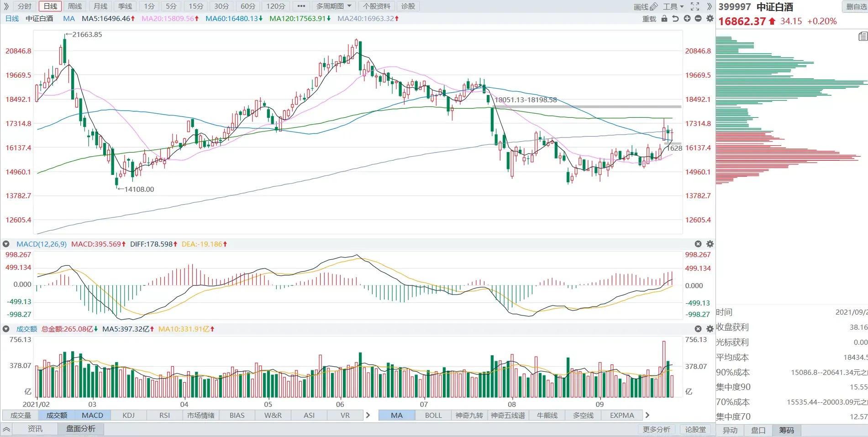Click 删自选 remove from watchlist button
The width and height of the screenshot is (868, 437).
click(x=856, y=6)
